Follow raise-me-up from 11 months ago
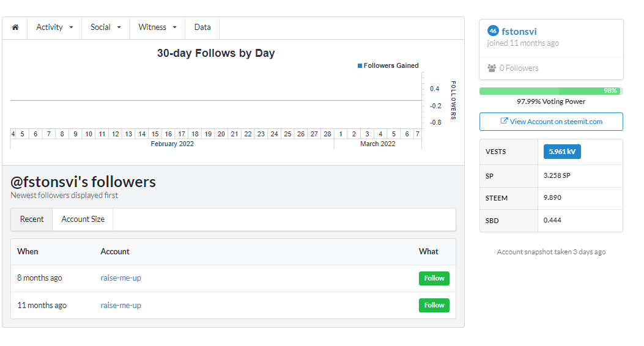 [x=434, y=306]
